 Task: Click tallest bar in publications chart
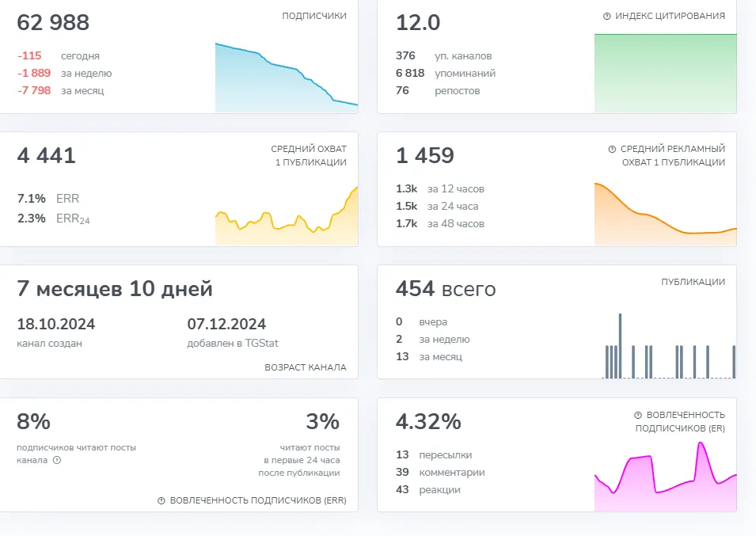pyautogui.click(x=620, y=346)
